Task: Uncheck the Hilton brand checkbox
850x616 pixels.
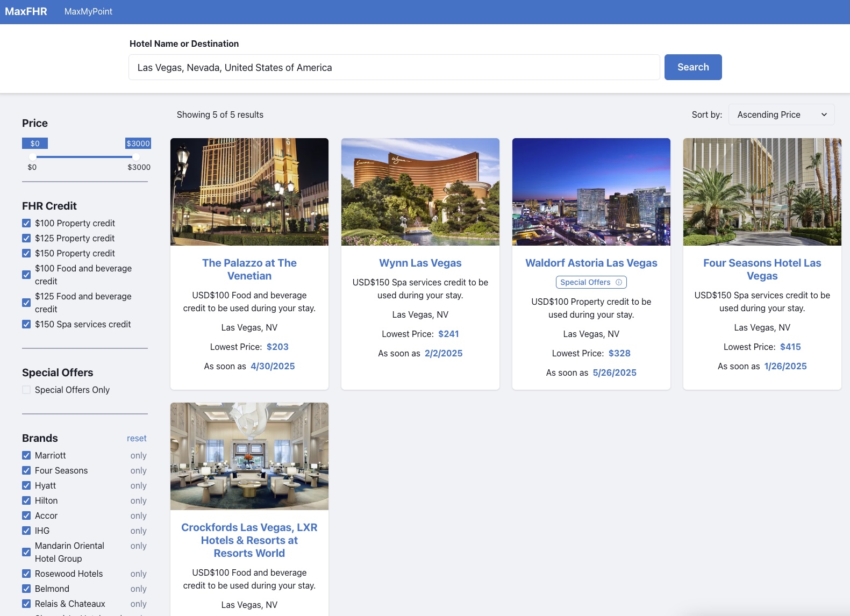Action: [x=26, y=500]
